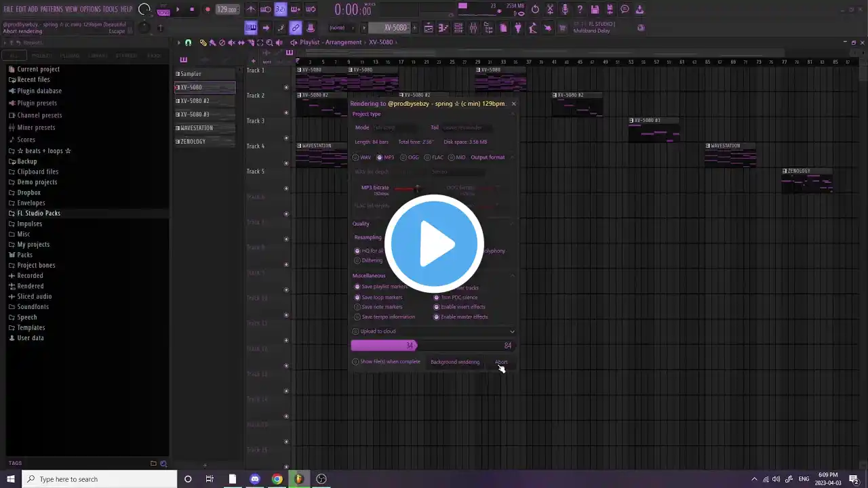Image resolution: width=868 pixels, height=488 pixels.
Task: Expand the Upload to cloud section
Action: 512,331
